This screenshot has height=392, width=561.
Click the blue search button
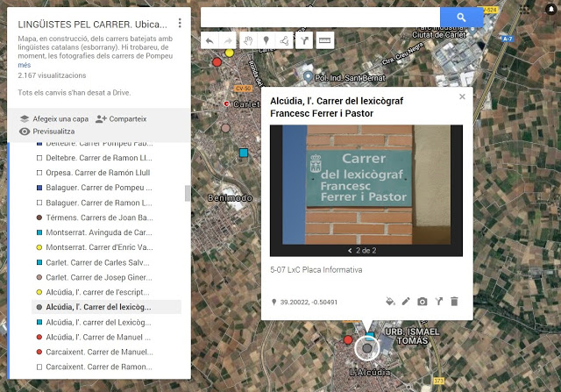coord(462,18)
